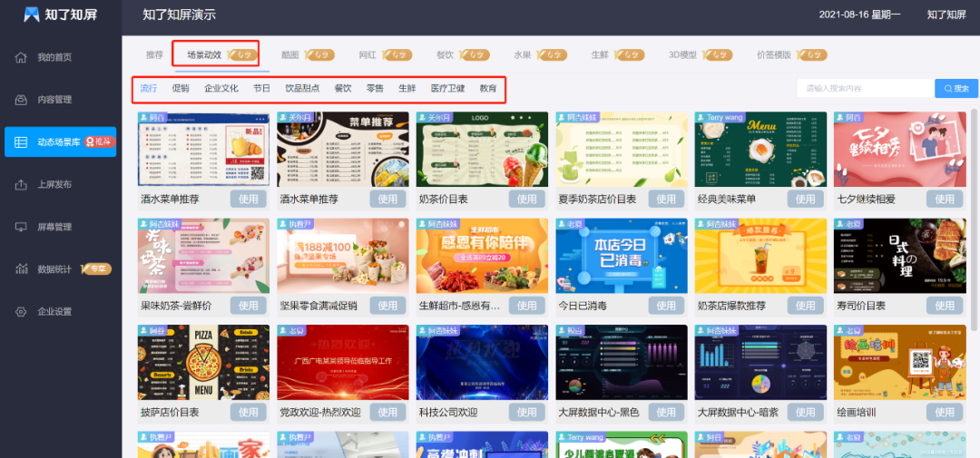Click the search content input field
This screenshot has height=458, width=980.
(x=866, y=89)
